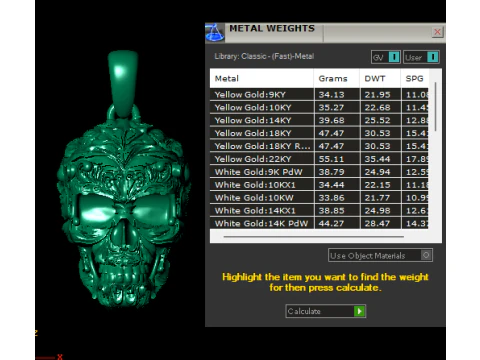Click the 34.13 grams value

point(331,95)
